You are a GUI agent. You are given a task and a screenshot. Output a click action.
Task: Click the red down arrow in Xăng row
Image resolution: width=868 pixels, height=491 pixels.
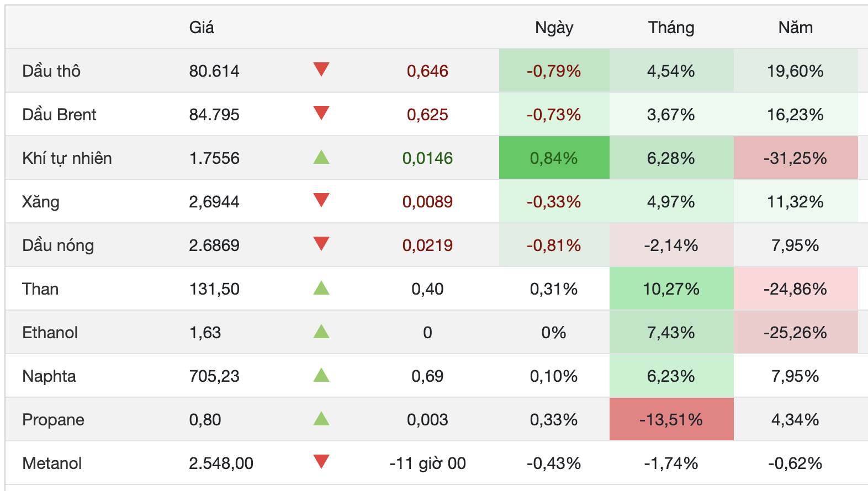[x=321, y=200]
